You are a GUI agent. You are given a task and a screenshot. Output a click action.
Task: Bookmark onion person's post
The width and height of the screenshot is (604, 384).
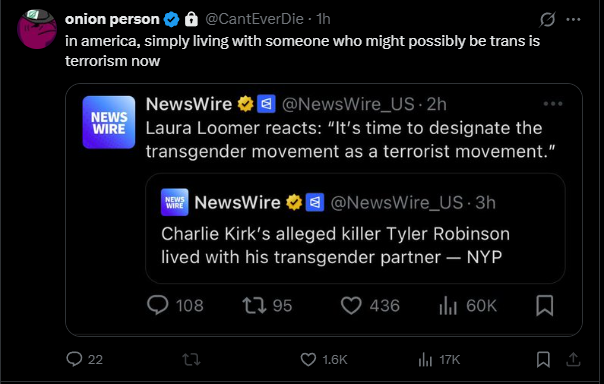[543, 359]
